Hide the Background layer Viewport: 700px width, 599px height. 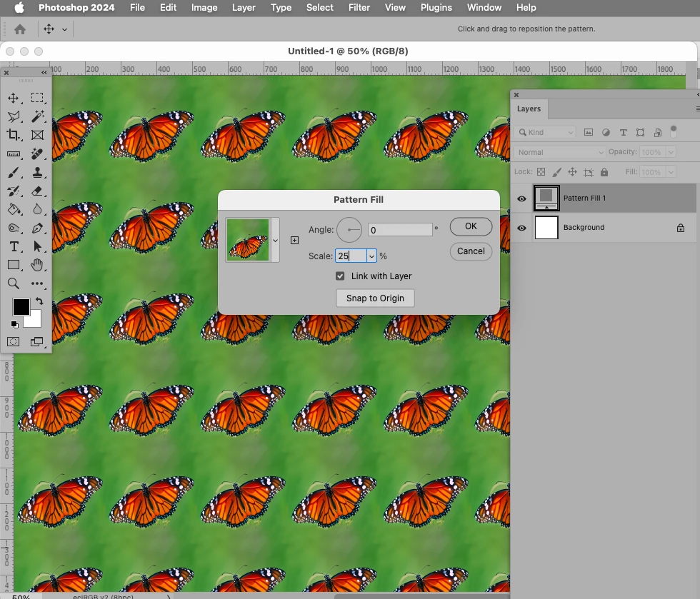point(521,228)
